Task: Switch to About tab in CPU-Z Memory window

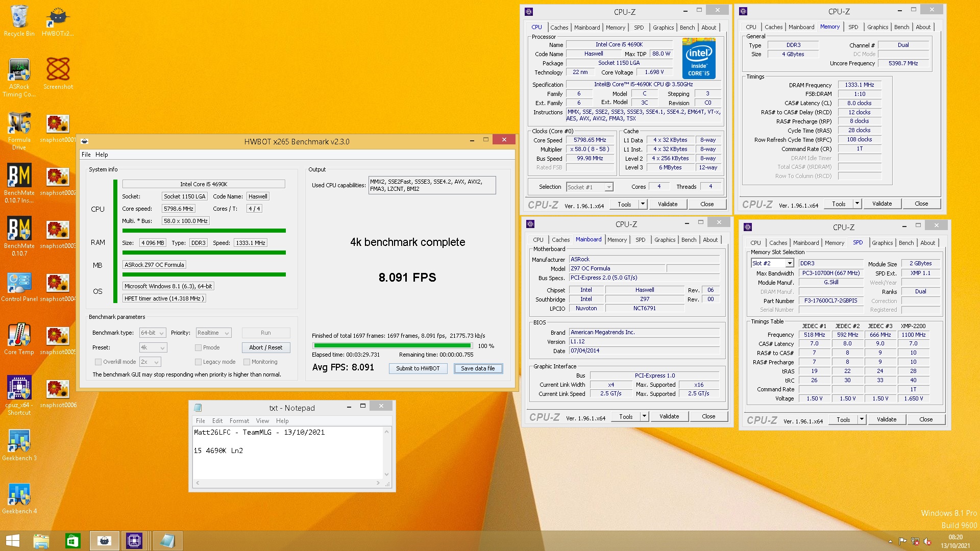Action: click(923, 27)
